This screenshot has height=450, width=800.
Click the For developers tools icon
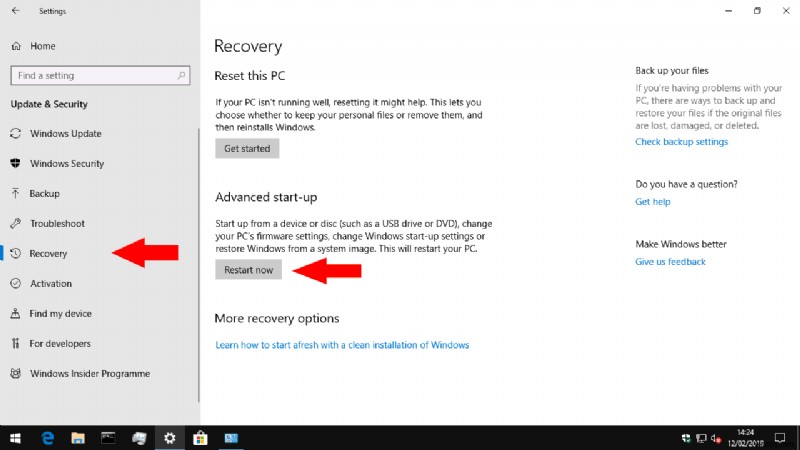(16, 343)
